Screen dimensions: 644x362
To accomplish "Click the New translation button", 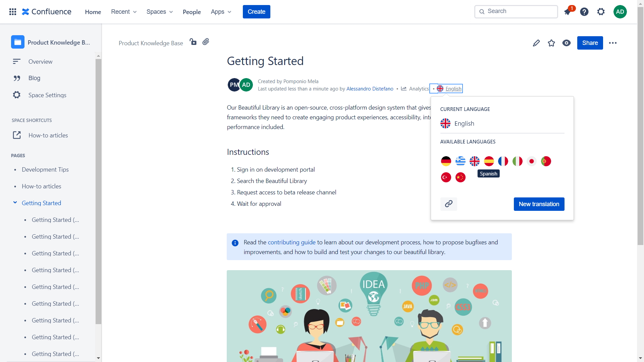I will pyautogui.click(x=539, y=204).
